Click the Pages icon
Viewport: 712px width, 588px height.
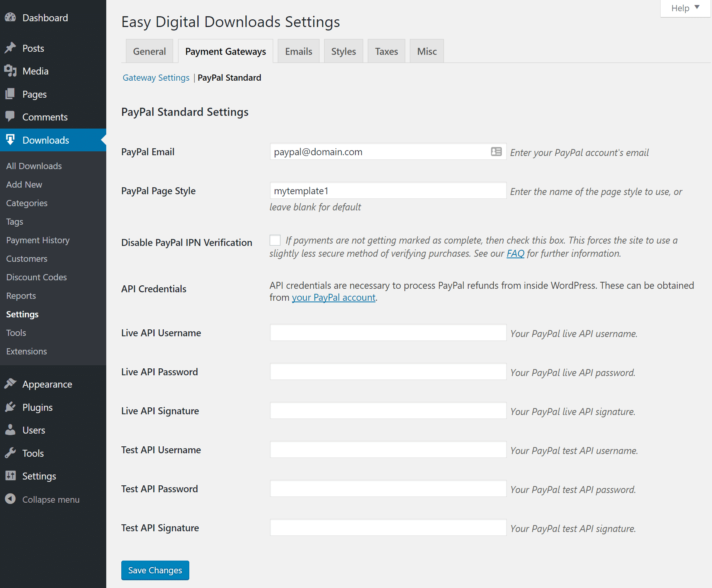[x=10, y=94]
